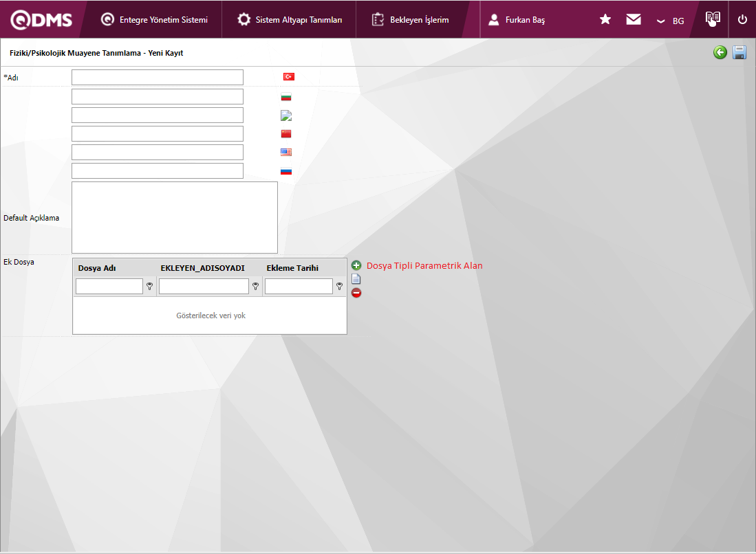
Task: Click the page title 'Fiziki/Psikolojik Muayene Tanımlama - Yeni Kayıt'
Action: [x=96, y=53]
